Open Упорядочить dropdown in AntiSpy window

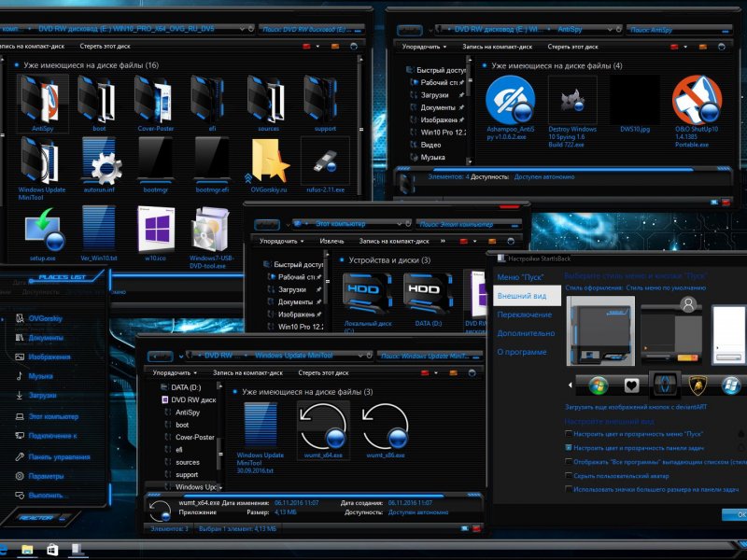[x=424, y=47]
